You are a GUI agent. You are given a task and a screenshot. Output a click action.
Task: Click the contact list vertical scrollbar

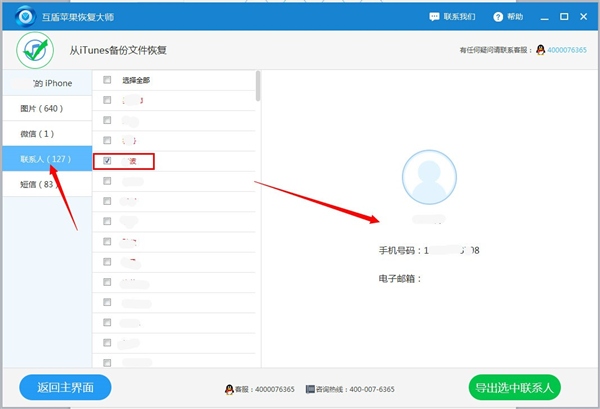pos(258,86)
